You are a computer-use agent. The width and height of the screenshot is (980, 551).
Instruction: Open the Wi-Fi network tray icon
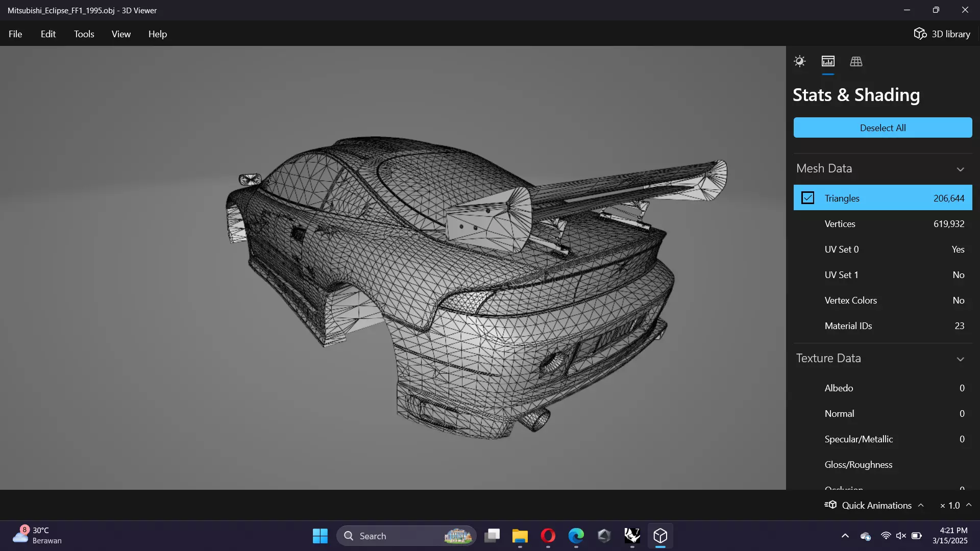[x=886, y=536]
